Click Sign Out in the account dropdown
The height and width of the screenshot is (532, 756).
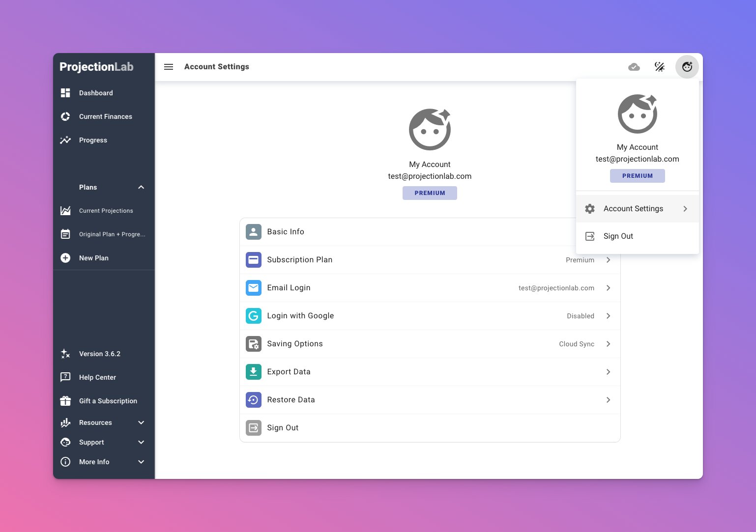(618, 236)
